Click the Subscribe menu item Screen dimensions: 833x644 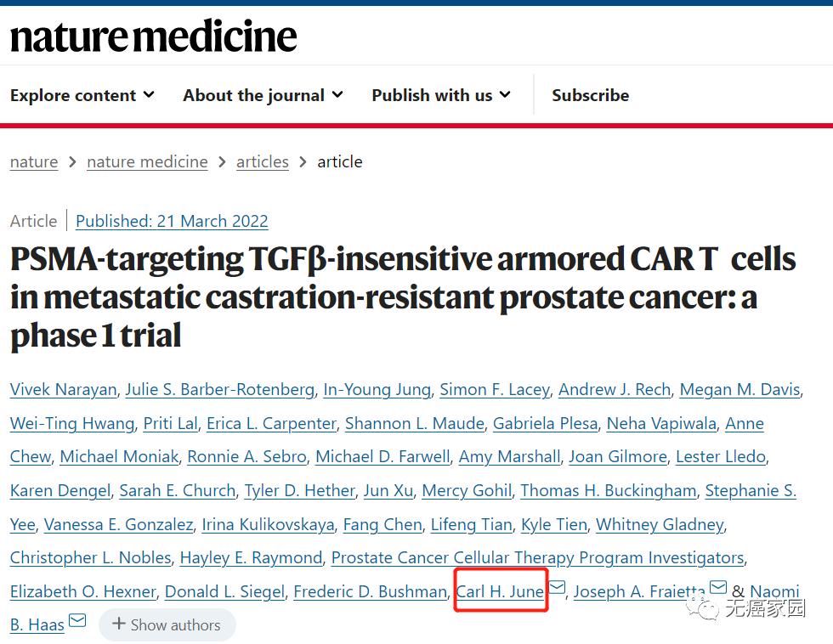pos(590,95)
